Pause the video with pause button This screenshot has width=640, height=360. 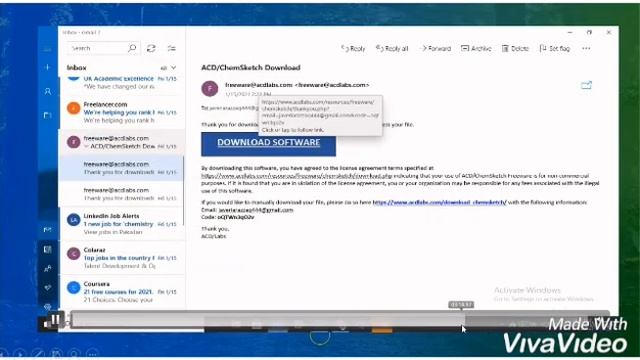pos(55,320)
